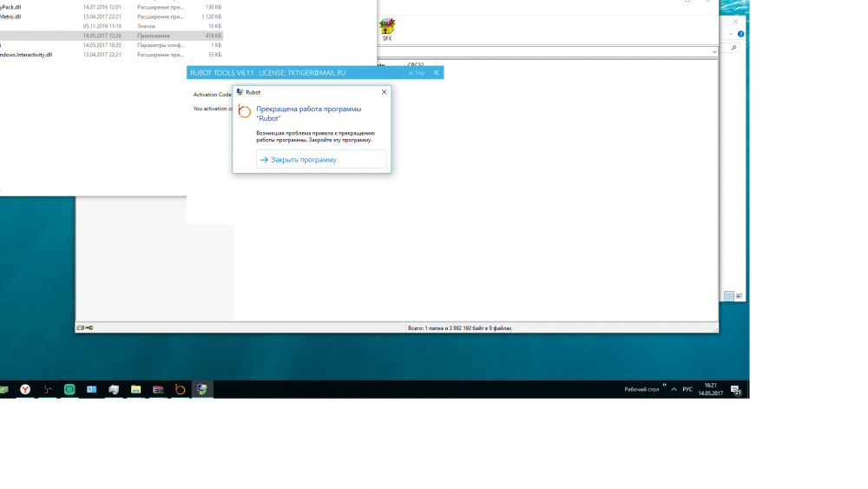Close the Rubot crash dialog
The height and width of the screenshot is (489, 868).
[x=384, y=92]
